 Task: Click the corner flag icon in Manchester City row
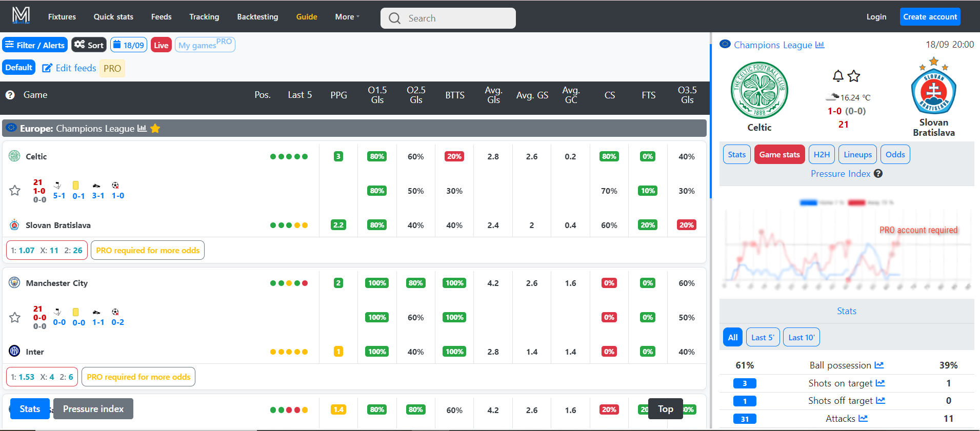pyautogui.click(x=58, y=312)
